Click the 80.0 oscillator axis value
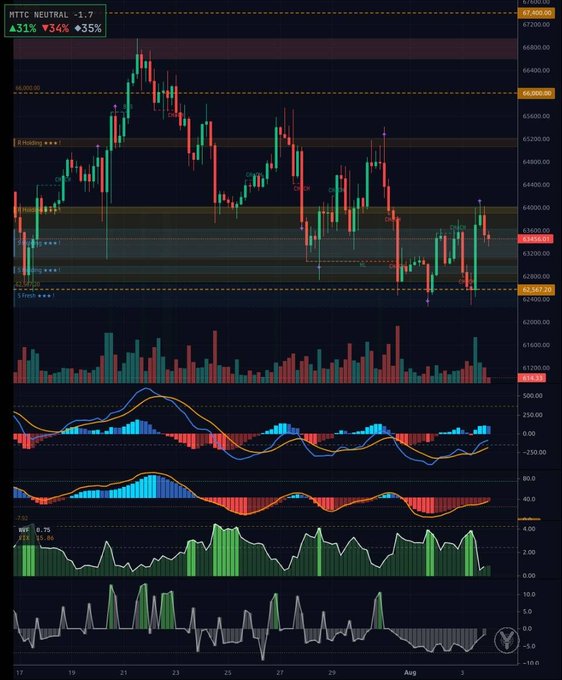The height and width of the screenshot is (680, 562). pyautogui.click(x=529, y=479)
